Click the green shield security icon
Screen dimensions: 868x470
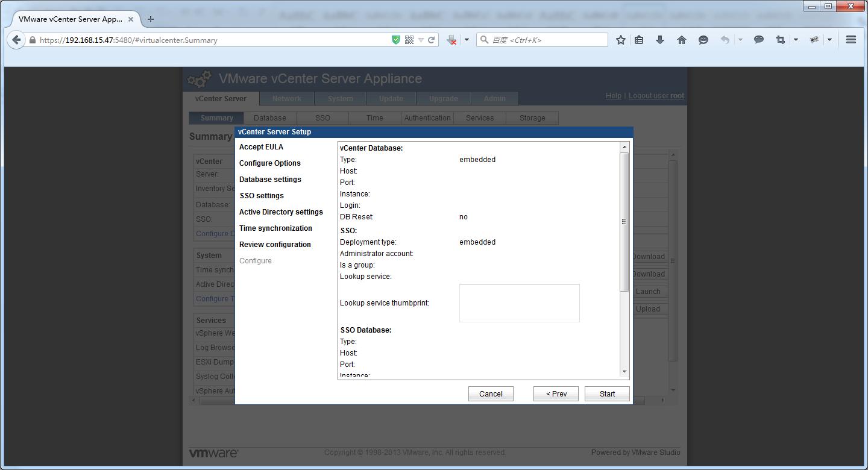[x=396, y=40]
